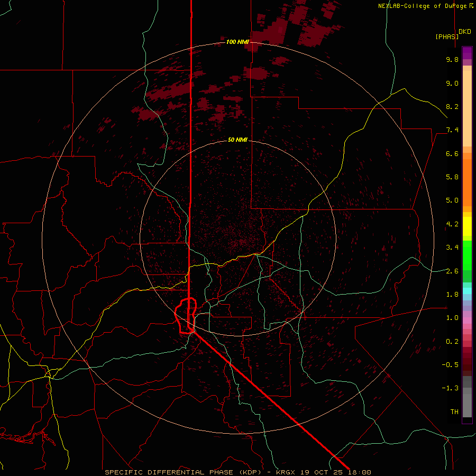Select the 1.0 legend value
476x476 pixels.
click(452, 318)
